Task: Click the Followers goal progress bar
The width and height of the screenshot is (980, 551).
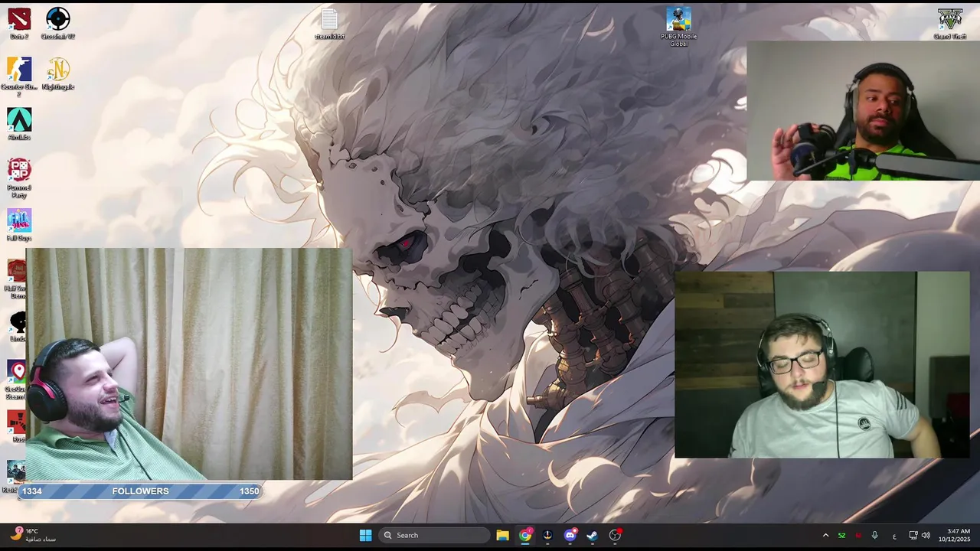Action: pyautogui.click(x=140, y=491)
